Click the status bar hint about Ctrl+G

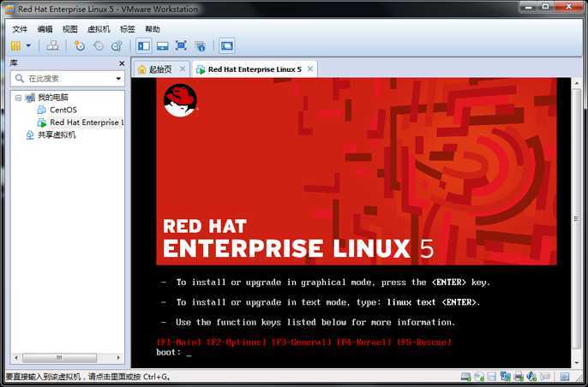click(88, 377)
